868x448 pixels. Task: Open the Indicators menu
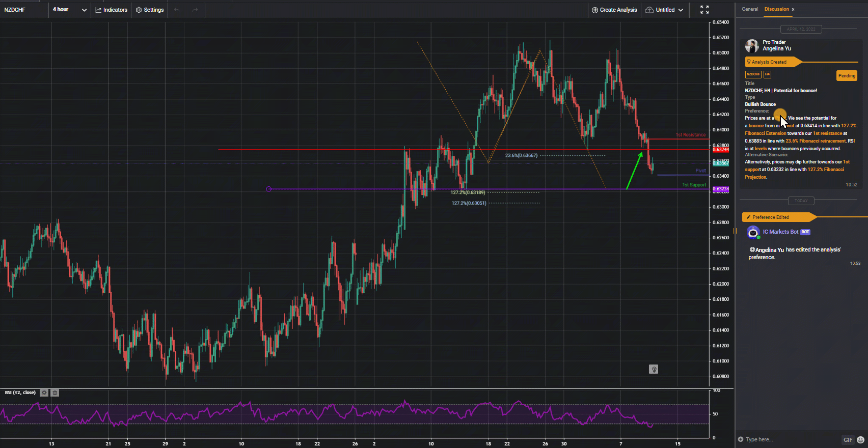tap(111, 10)
